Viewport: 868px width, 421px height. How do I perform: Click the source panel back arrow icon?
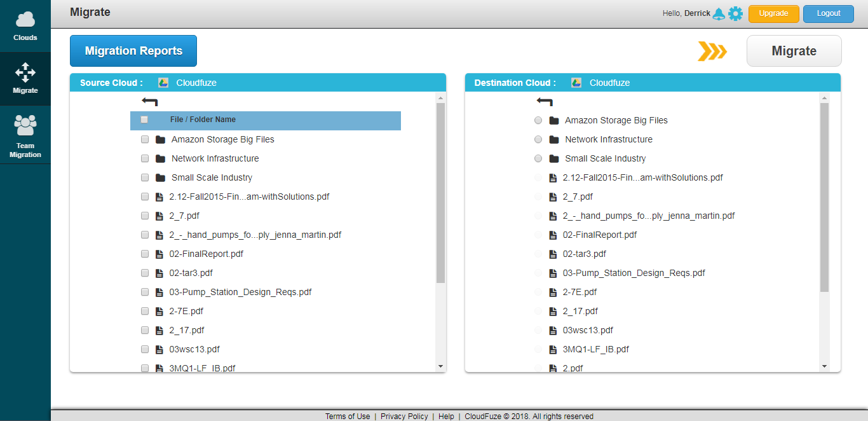pos(150,101)
